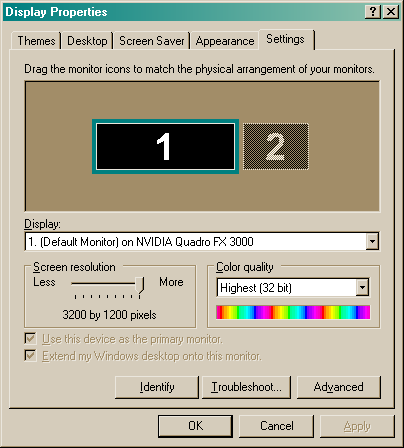Confirm with the OK button
The height and width of the screenshot is (448, 404).
tap(195, 426)
